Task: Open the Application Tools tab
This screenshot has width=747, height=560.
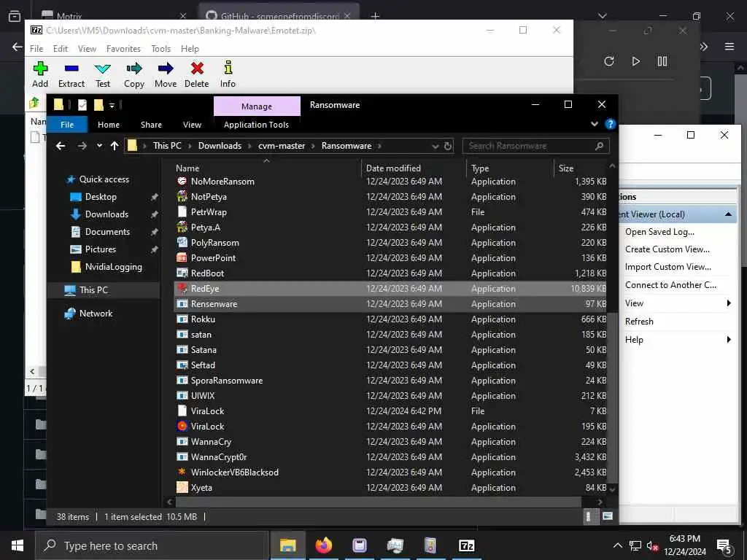Action: [x=256, y=125]
